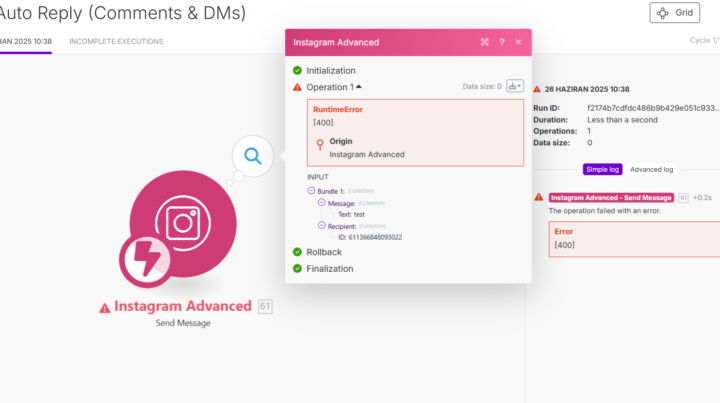Click the Instagram Advanced - Send Message log tag

[611, 198]
